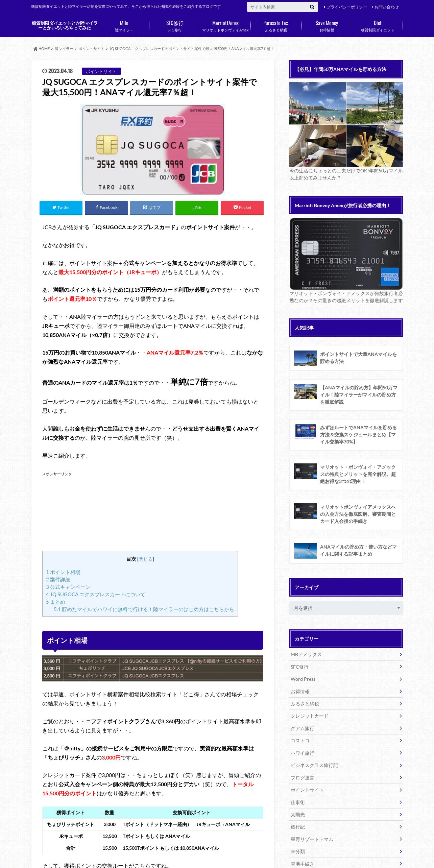Click the blog title logo text
This screenshot has width=434, height=868.
tap(65, 26)
